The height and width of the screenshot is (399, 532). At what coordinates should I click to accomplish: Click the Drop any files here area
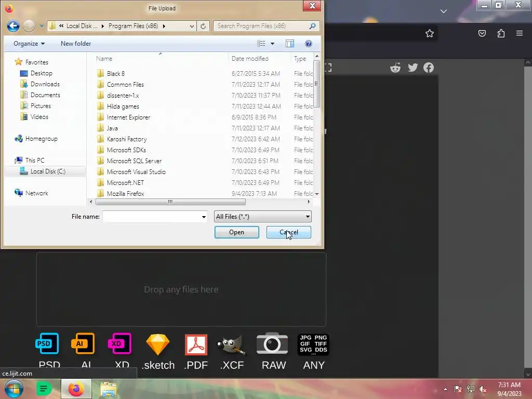tap(181, 289)
